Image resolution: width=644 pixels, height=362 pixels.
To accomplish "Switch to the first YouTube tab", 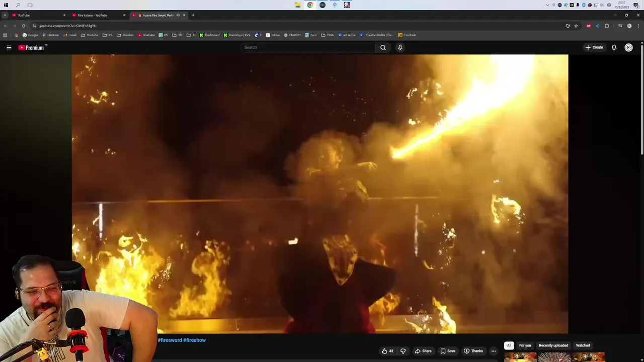I will [38, 15].
